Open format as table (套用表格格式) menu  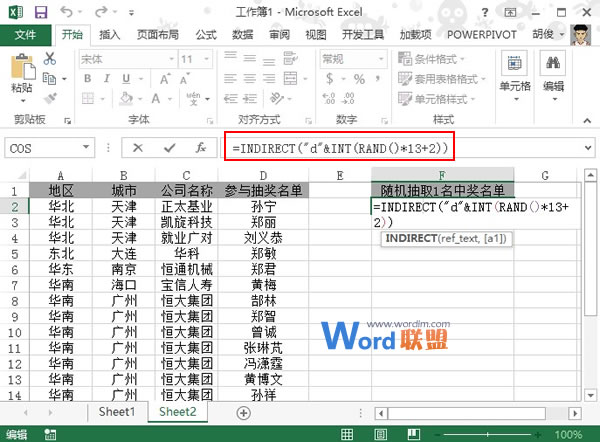[441, 79]
